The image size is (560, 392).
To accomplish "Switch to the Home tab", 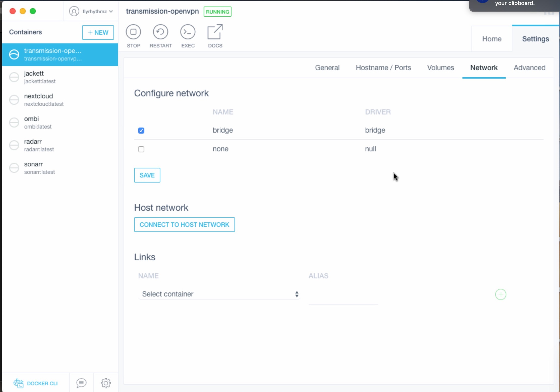I will (492, 39).
